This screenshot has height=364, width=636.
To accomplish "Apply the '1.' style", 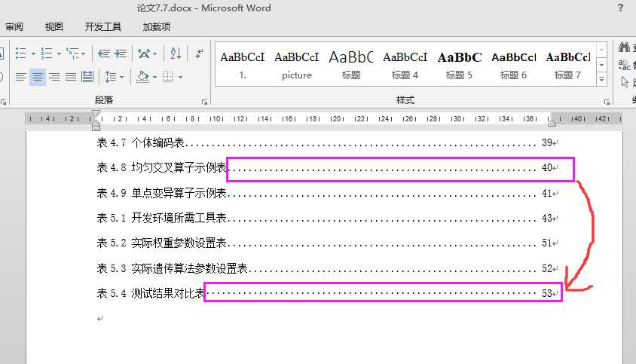I will point(243,64).
